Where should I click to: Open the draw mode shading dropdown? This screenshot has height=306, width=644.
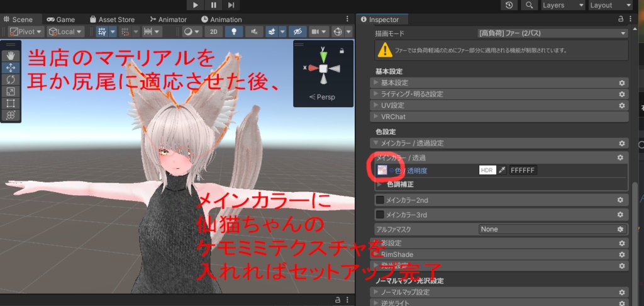click(x=192, y=31)
